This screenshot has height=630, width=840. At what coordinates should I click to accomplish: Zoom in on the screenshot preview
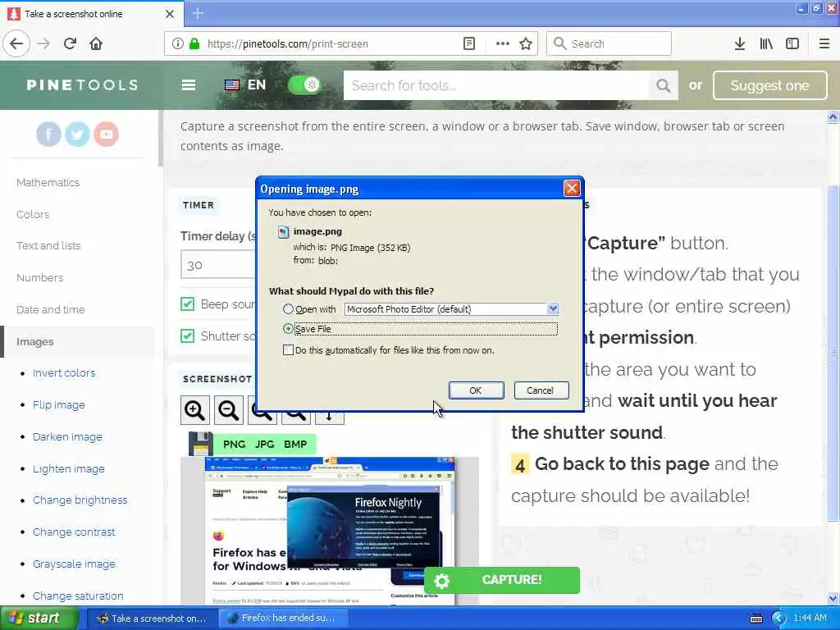pyautogui.click(x=194, y=410)
